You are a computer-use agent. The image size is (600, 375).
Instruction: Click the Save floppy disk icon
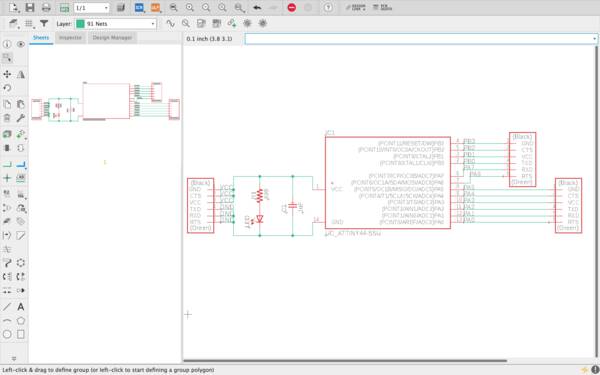(29, 7)
